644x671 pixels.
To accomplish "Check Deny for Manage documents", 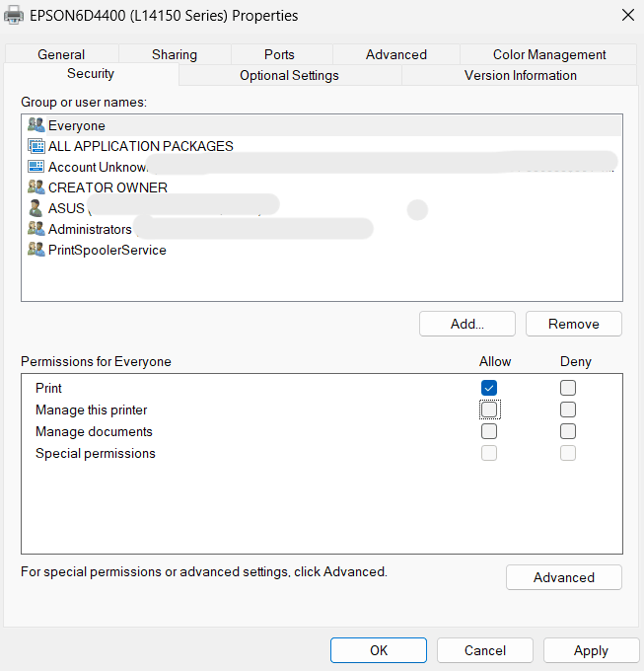I will [568, 431].
